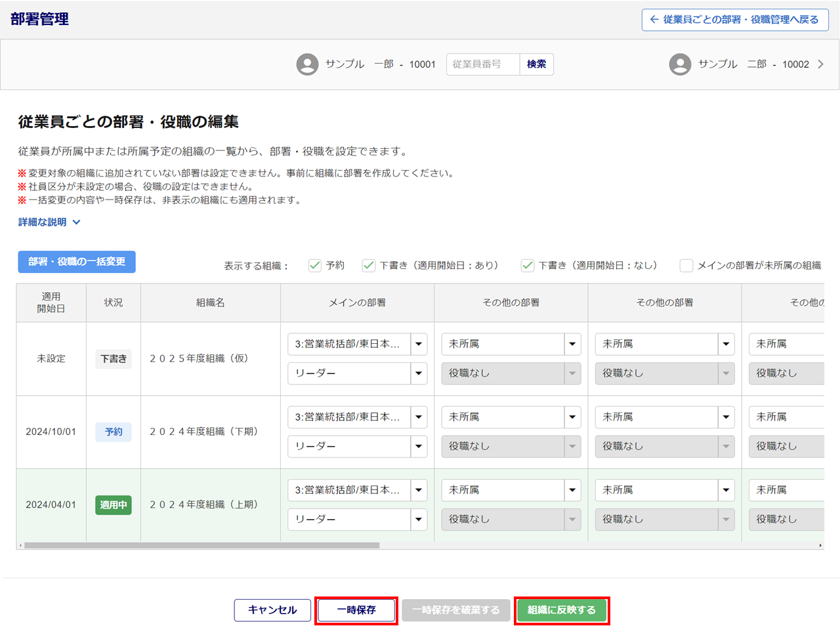Uncheck the 予約 organization filter
840x628 pixels.
[x=315, y=265]
